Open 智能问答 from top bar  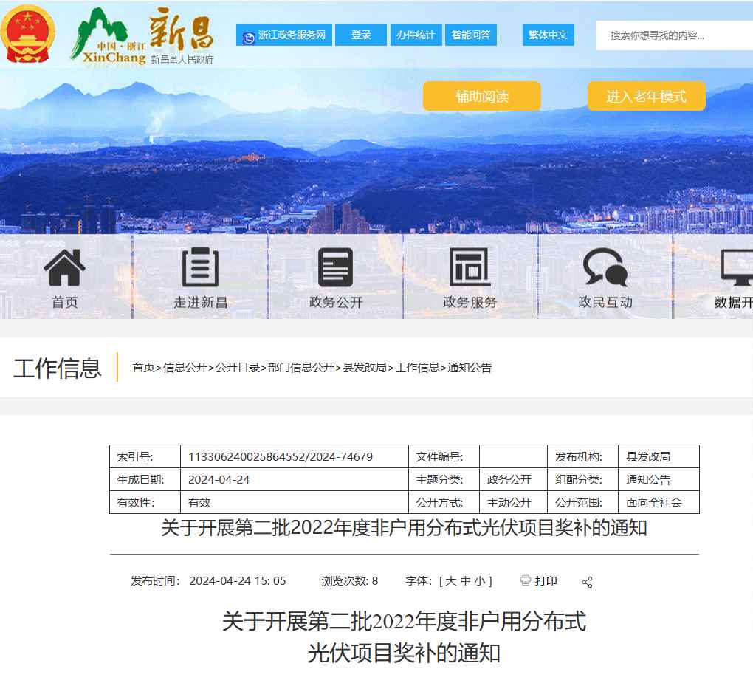click(x=471, y=35)
